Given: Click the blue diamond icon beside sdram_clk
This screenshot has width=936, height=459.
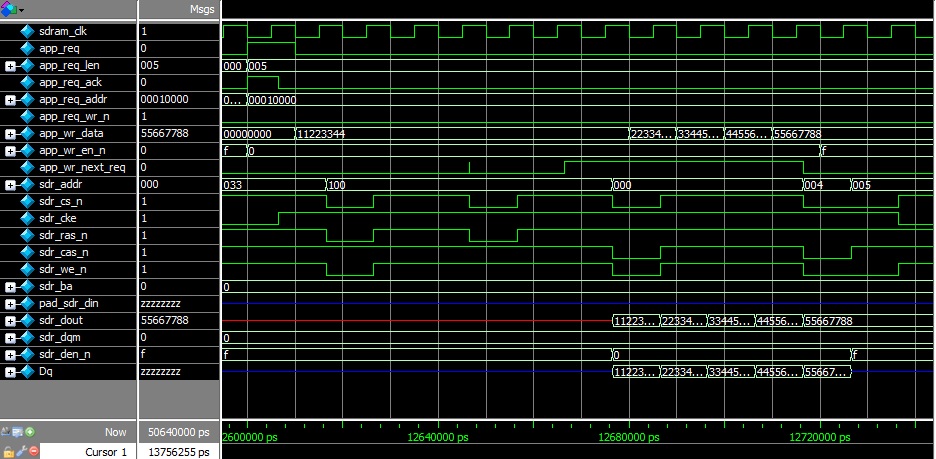Looking at the screenshot, I should point(27,31).
